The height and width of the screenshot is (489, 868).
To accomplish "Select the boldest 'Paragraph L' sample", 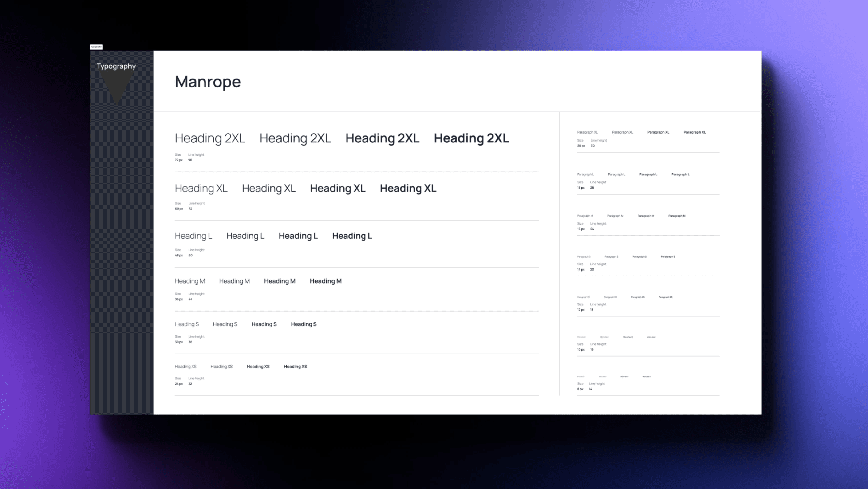I will [x=680, y=175].
